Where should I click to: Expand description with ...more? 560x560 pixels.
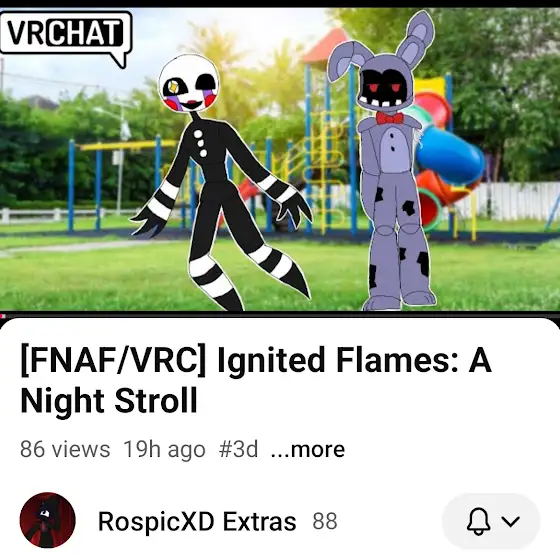coord(308,449)
